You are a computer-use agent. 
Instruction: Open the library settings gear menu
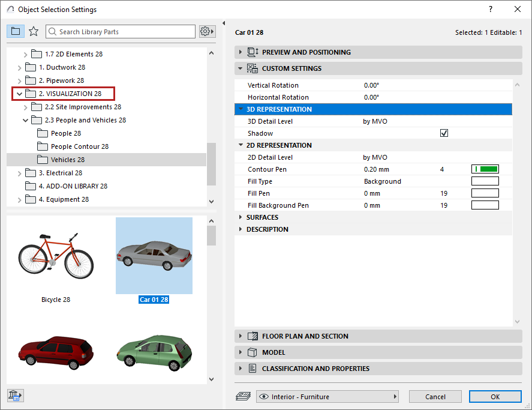click(x=207, y=31)
